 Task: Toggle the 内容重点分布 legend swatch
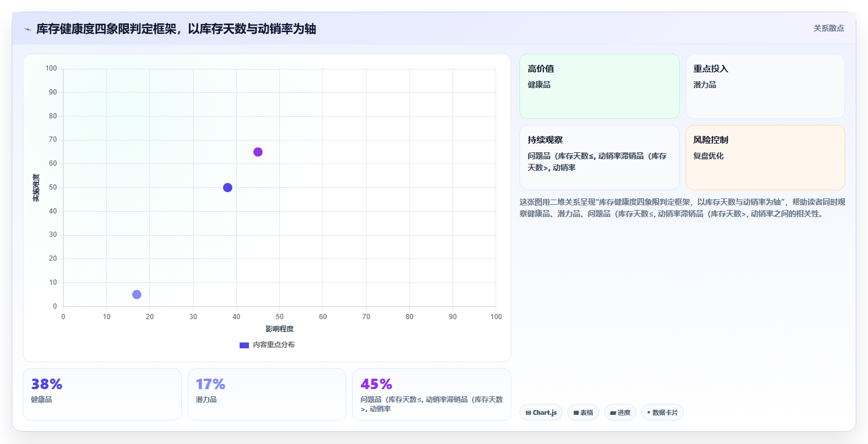[244, 345]
